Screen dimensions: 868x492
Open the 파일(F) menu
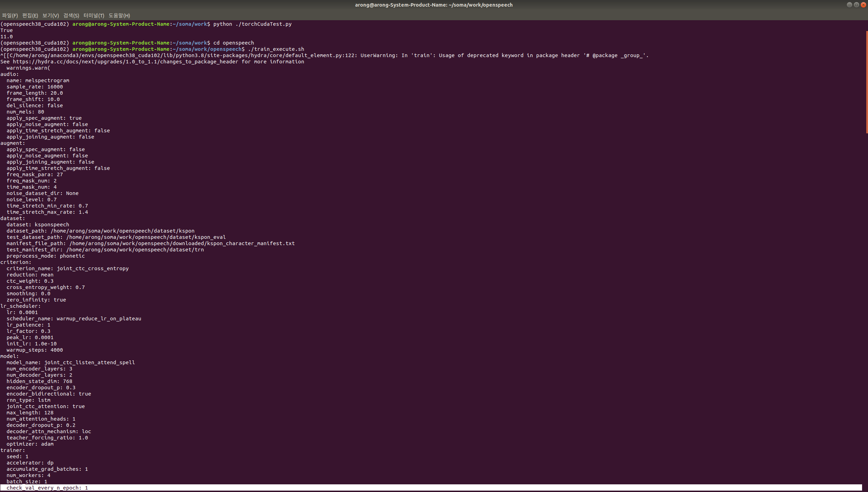[x=10, y=16]
